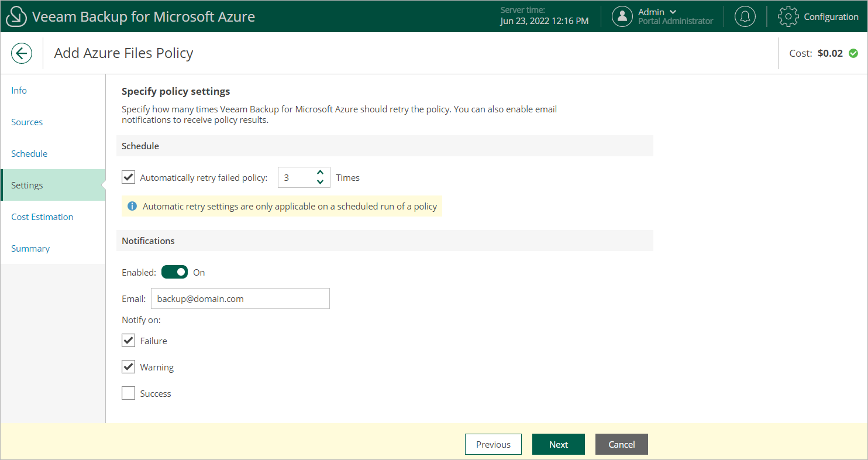
Task: Uncheck the Warning notification checkbox
Action: coord(128,367)
